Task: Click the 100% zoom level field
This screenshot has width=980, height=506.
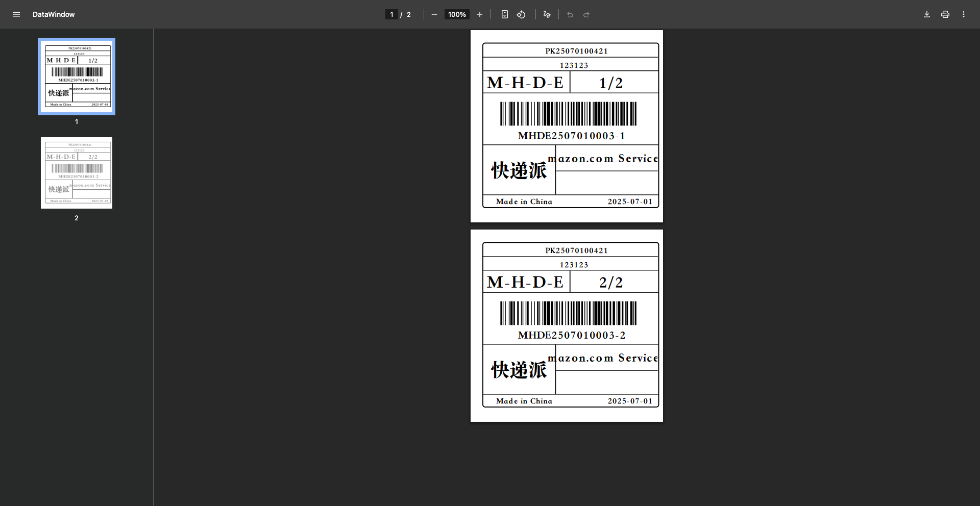Action: (457, 14)
